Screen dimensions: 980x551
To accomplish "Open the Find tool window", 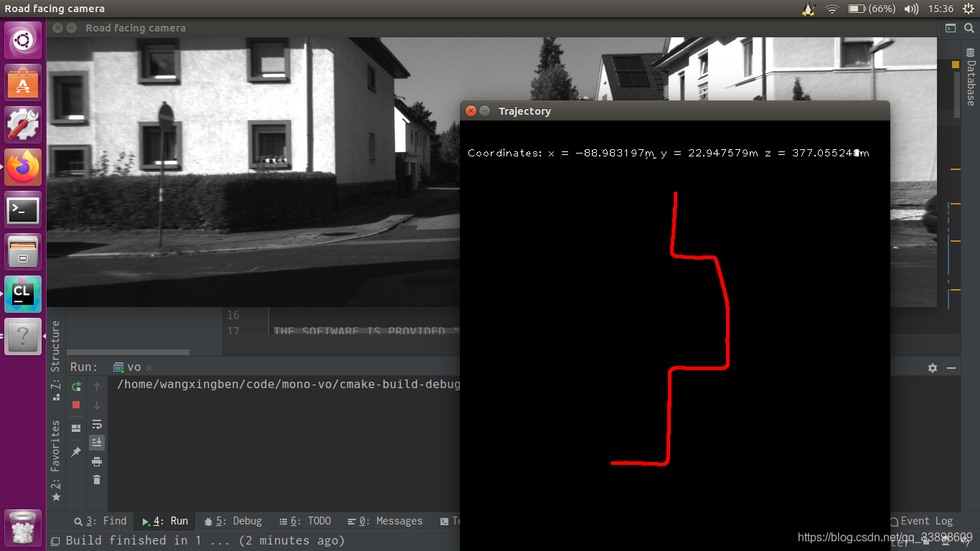I will coord(100,521).
